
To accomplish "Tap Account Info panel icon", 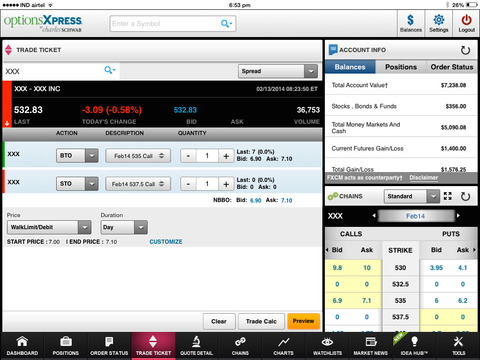I will [x=333, y=50].
